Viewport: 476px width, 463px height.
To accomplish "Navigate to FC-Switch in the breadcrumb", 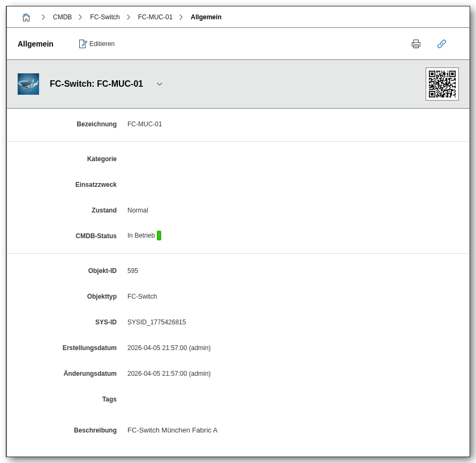I will [105, 17].
